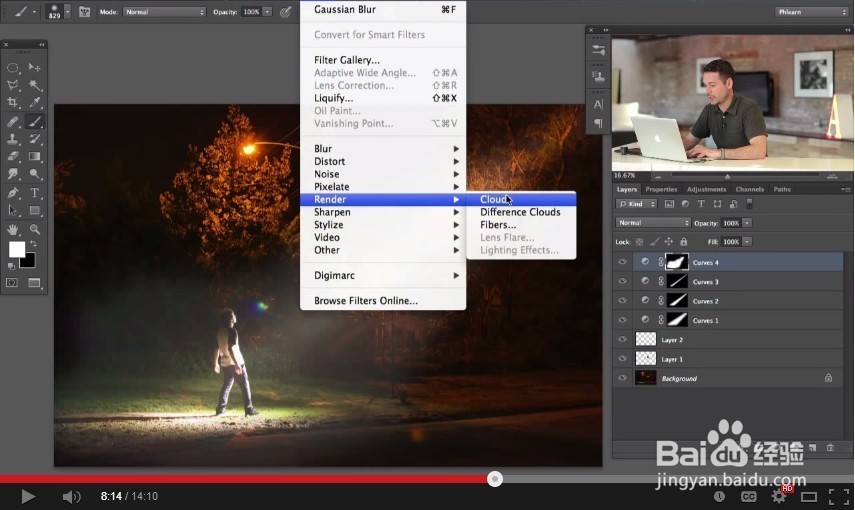855x510 pixels.
Task: Toggle Quick Mask mode
Action: pyautogui.click(x=12, y=283)
